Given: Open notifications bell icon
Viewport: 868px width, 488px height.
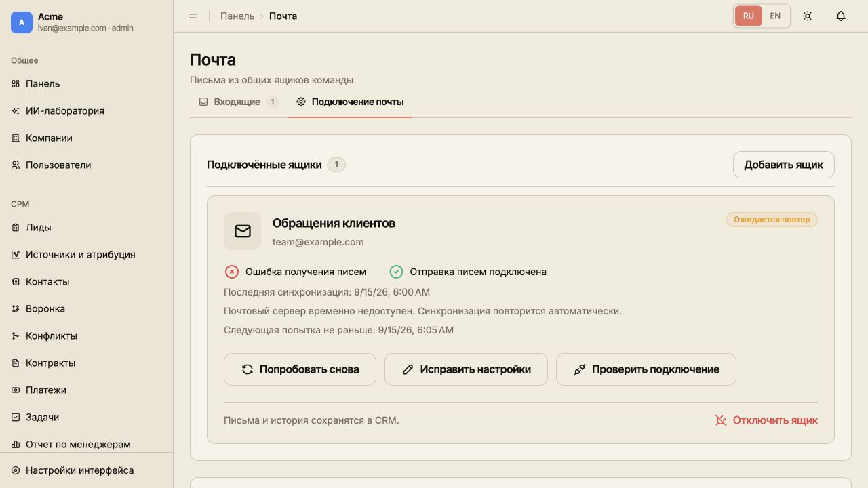Looking at the screenshot, I should click(841, 16).
